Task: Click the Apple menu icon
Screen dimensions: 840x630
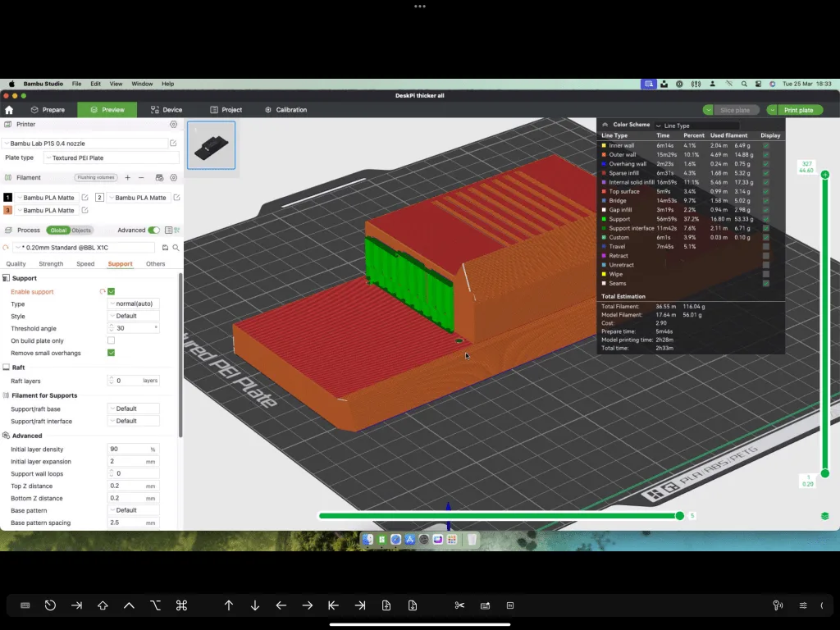Action: pyautogui.click(x=11, y=84)
